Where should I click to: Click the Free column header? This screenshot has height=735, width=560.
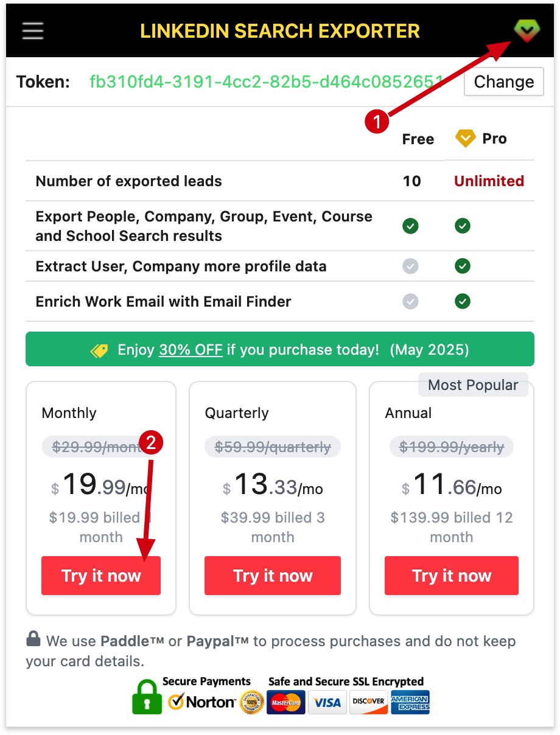click(x=418, y=139)
